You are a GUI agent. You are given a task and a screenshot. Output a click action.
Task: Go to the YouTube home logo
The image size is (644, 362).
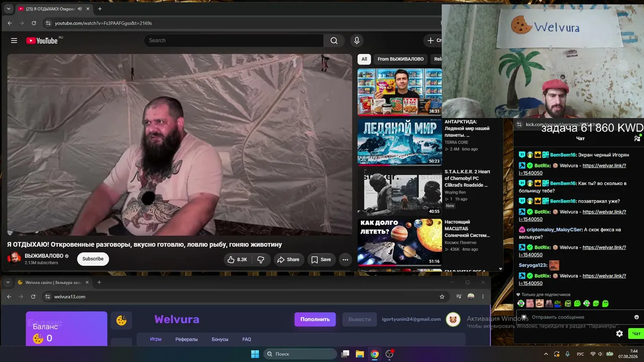[x=42, y=41]
